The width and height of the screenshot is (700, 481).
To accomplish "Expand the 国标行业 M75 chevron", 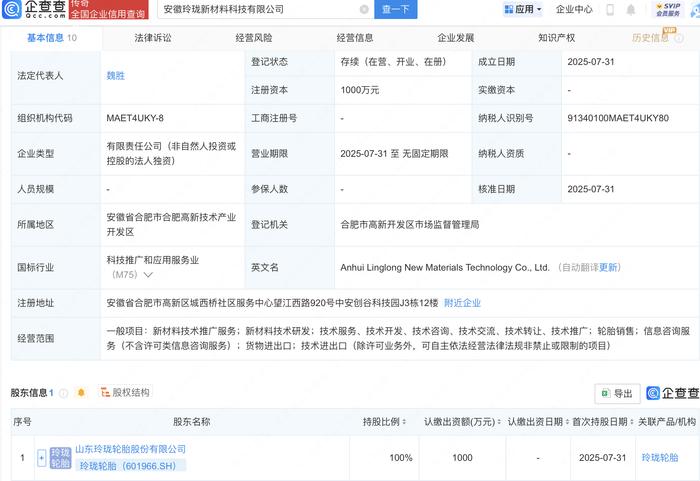I will click(x=148, y=275).
